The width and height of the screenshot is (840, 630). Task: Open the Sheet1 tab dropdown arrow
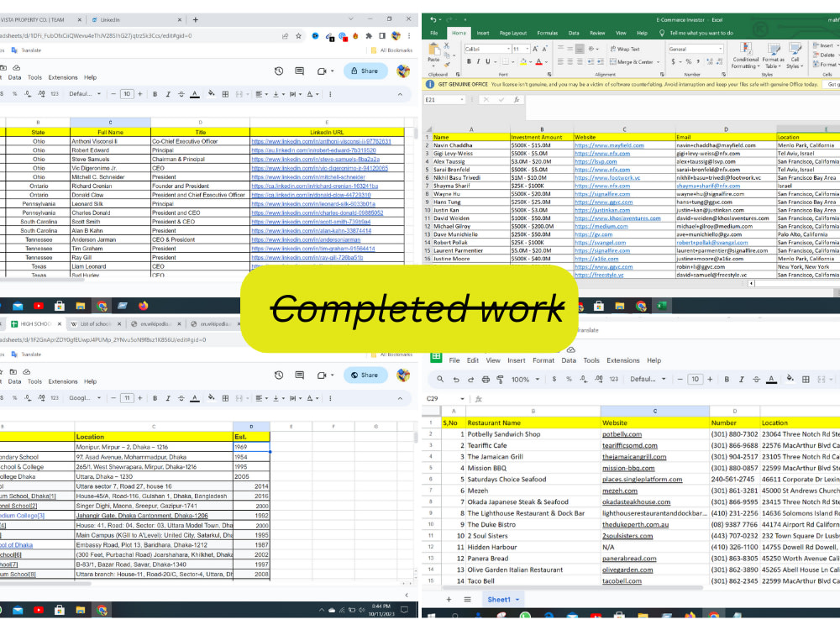tap(517, 600)
